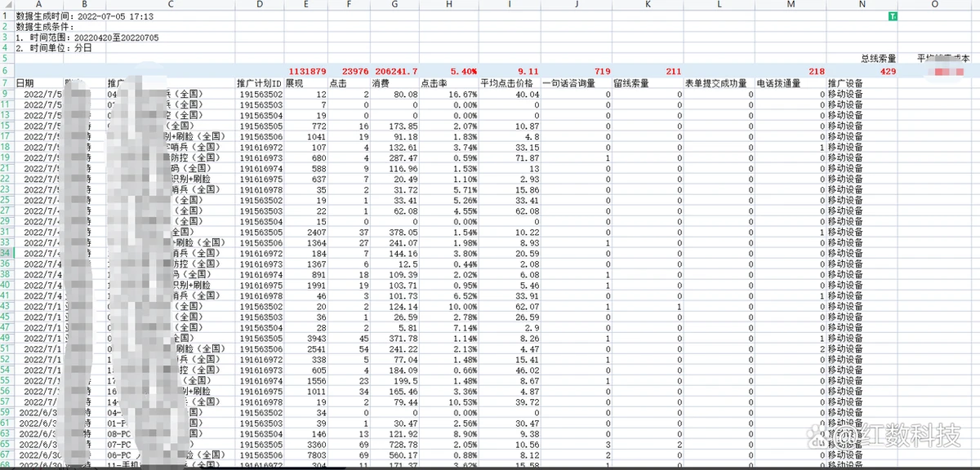This screenshot has height=470, width=980.
Task: Select the total impressions cell 1131879
Action: point(307,72)
